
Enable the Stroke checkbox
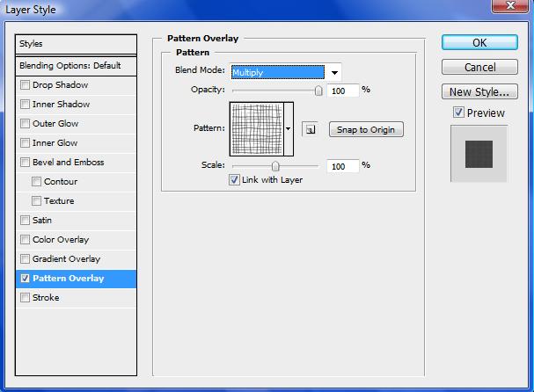point(25,298)
